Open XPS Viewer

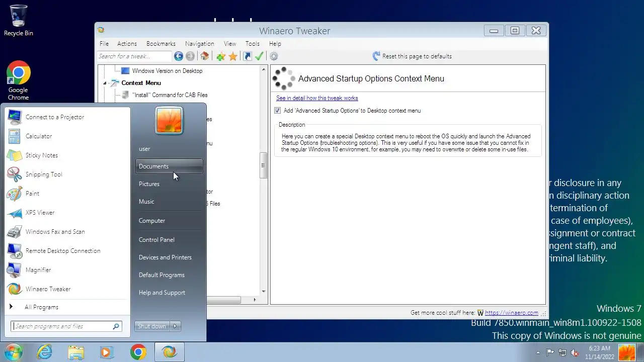click(x=68, y=213)
